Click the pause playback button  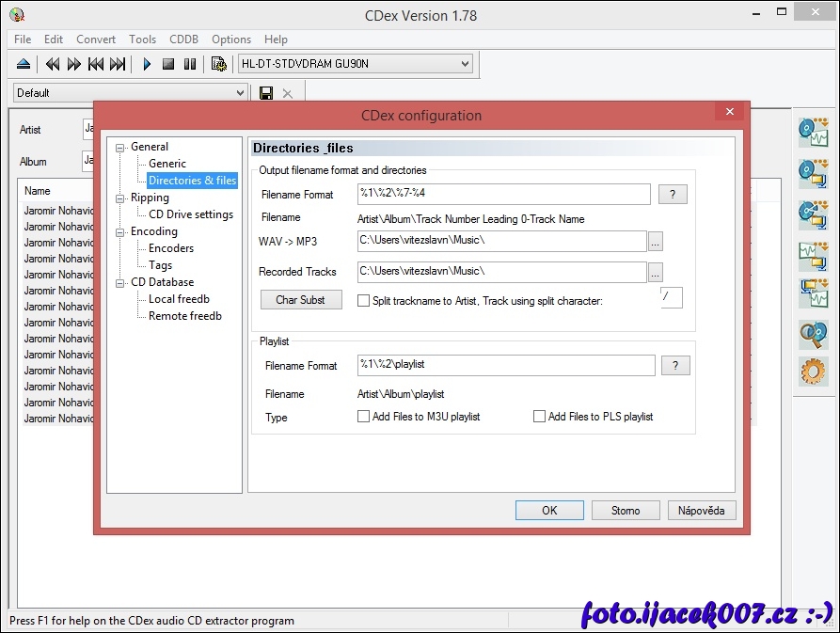point(190,64)
